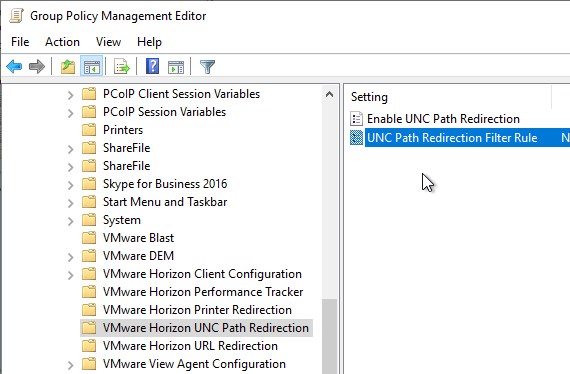This screenshot has height=374, width=570.
Task: Select UNC Path Redirection Filter Rule setting
Action: (452, 138)
